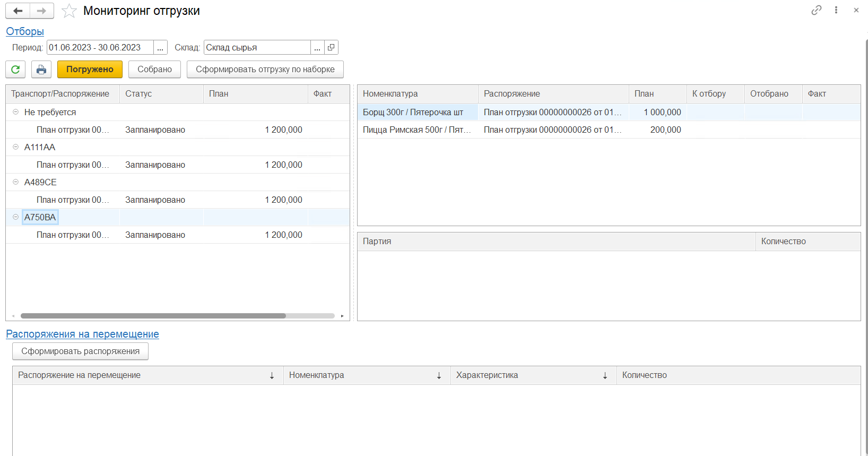Open period selection ellipsis button
The height and width of the screenshot is (456, 868).
tap(160, 47)
